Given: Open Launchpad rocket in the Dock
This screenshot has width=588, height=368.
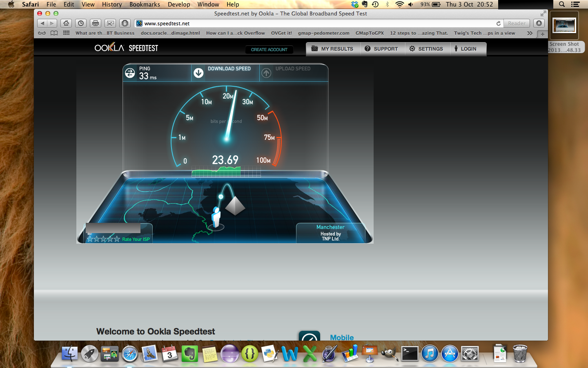Looking at the screenshot, I should coord(89,354).
